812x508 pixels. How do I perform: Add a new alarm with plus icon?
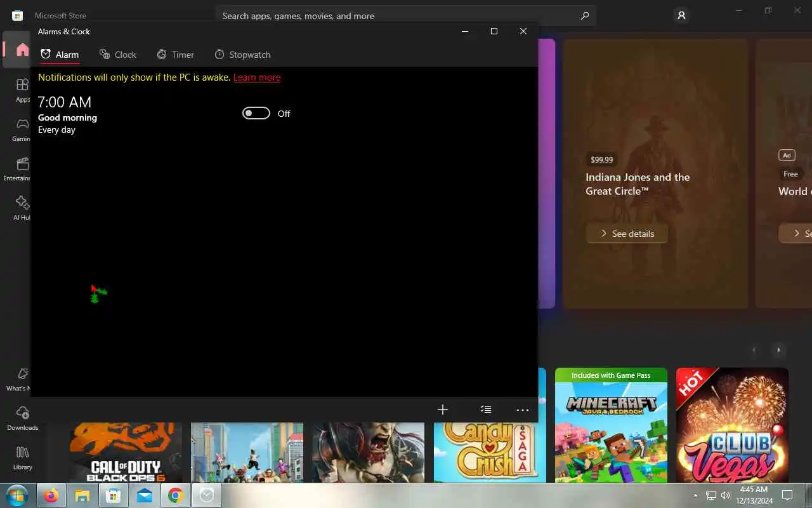tap(443, 410)
